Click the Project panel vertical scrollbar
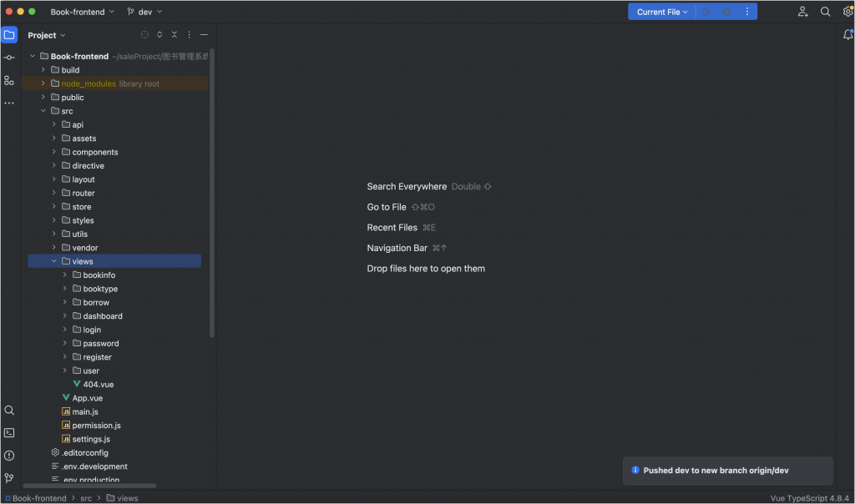Image resolution: width=855 pixels, height=504 pixels. tap(212, 192)
